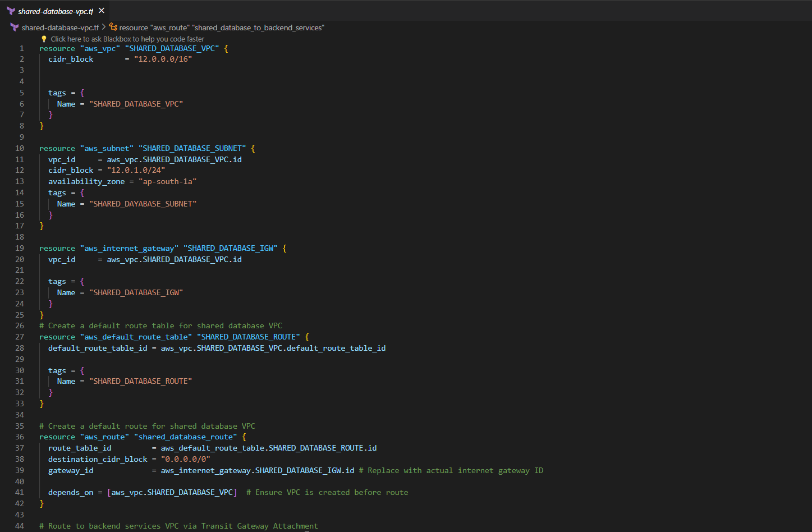
Task: Place cursor on the "12.0.0.0/16" cidr_block value
Action: click(163, 59)
